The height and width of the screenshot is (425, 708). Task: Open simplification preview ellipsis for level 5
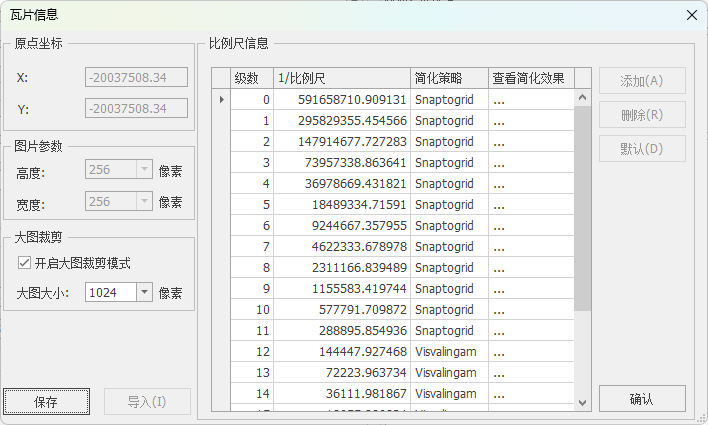pos(531,205)
